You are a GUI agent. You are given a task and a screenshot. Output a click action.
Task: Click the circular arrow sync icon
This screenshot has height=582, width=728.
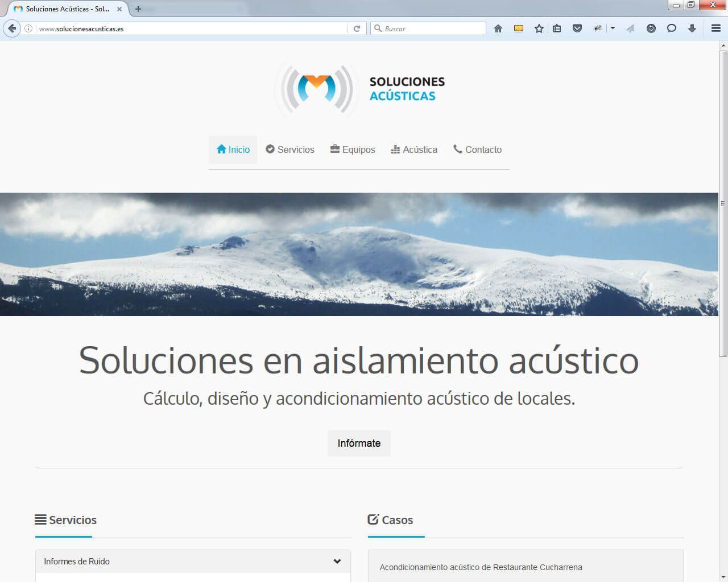tap(651, 28)
